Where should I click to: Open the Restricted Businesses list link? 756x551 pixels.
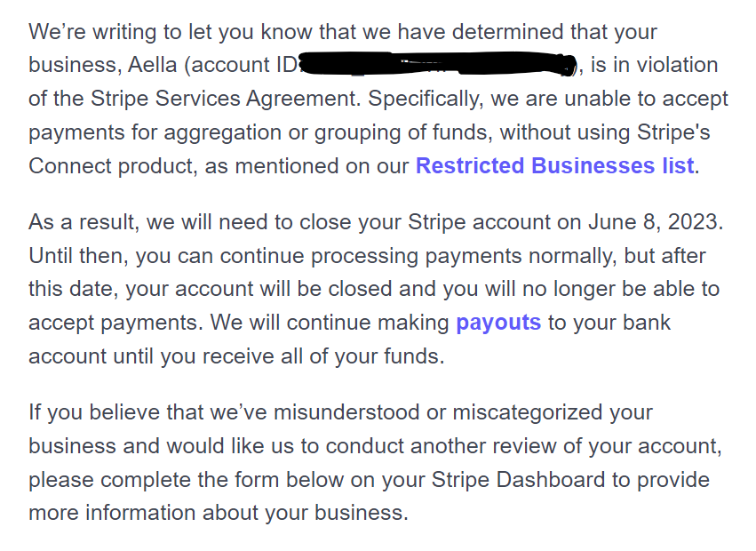[554, 166]
